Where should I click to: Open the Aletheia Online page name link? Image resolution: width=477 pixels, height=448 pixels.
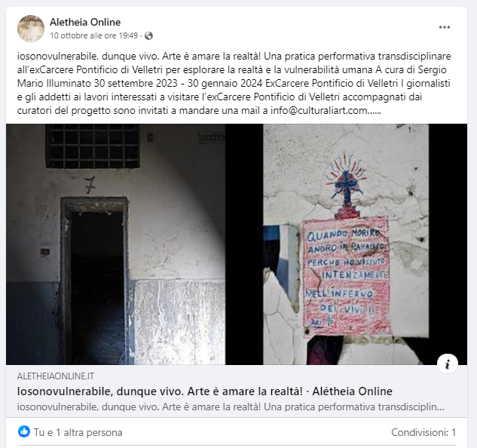(x=85, y=22)
